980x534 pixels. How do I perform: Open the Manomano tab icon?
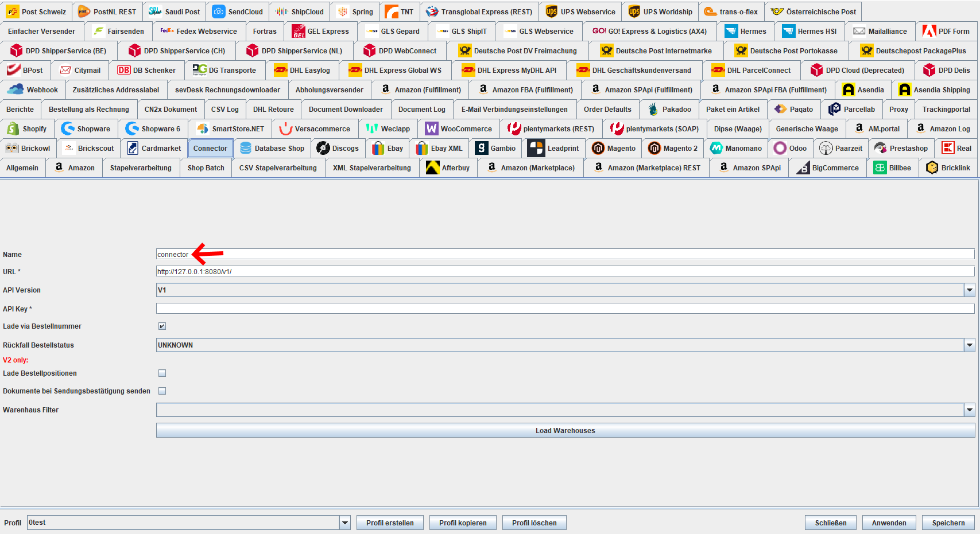716,148
